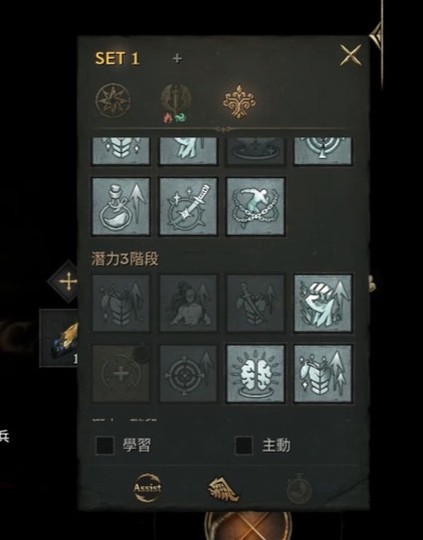
Task: Select the dimmed woman figure skill icon
Action: click(188, 303)
